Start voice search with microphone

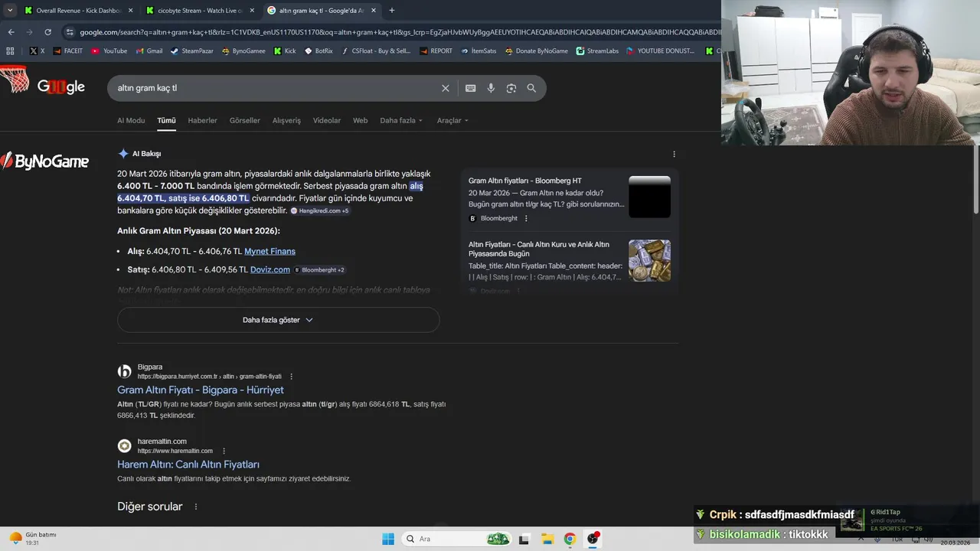point(491,88)
